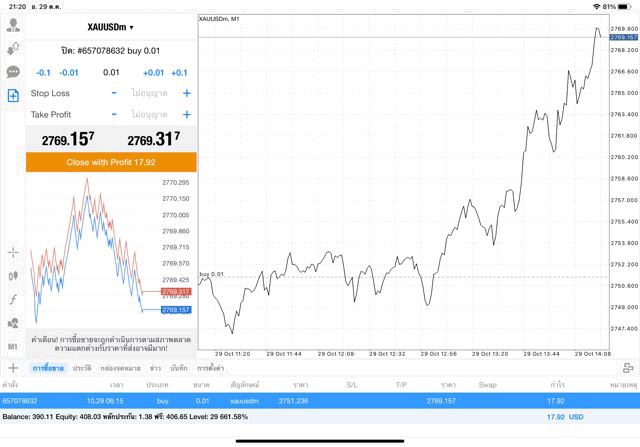Open the accounts profile icon in sidebar

[x=13, y=26]
